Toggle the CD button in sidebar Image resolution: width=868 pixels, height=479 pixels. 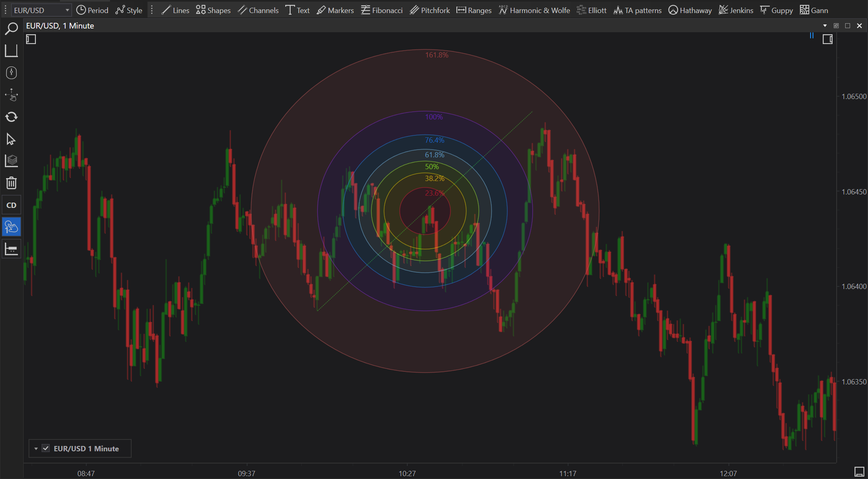tap(11, 205)
